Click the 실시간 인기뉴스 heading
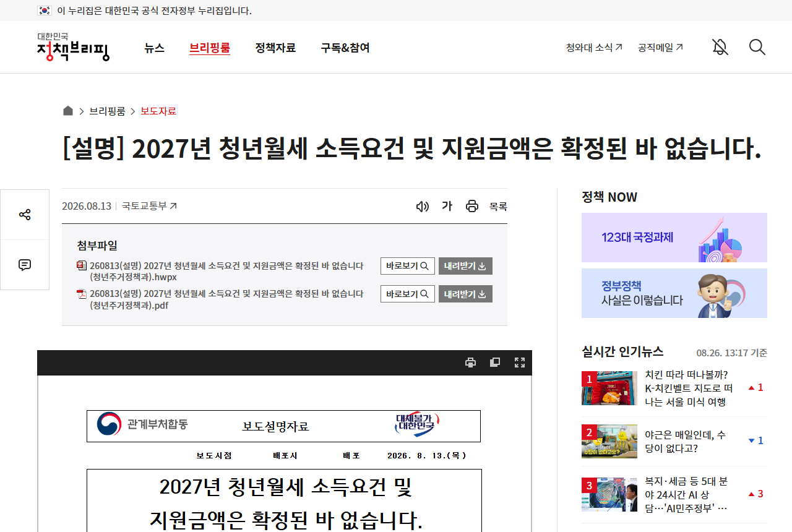Viewport: 792px width, 532px height. [x=622, y=351]
